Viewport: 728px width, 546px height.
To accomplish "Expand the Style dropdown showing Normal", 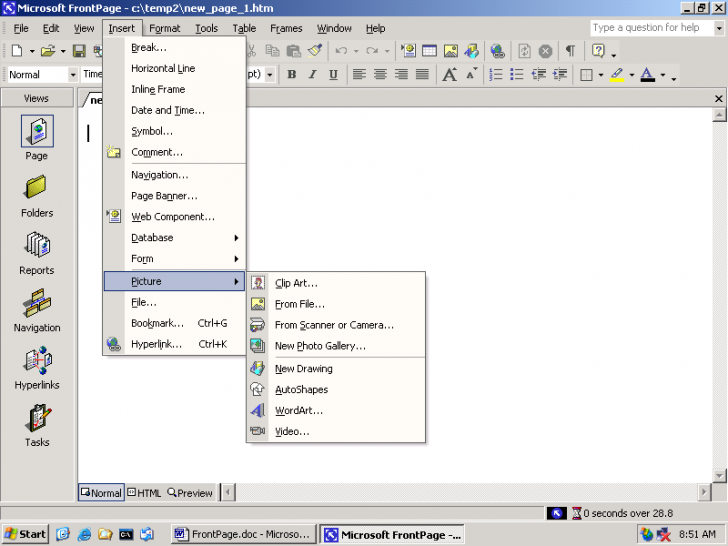I will 73,75.
